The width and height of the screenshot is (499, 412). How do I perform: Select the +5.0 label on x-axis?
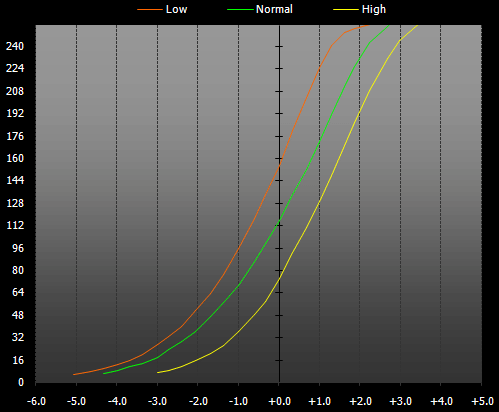coord(482,401)
